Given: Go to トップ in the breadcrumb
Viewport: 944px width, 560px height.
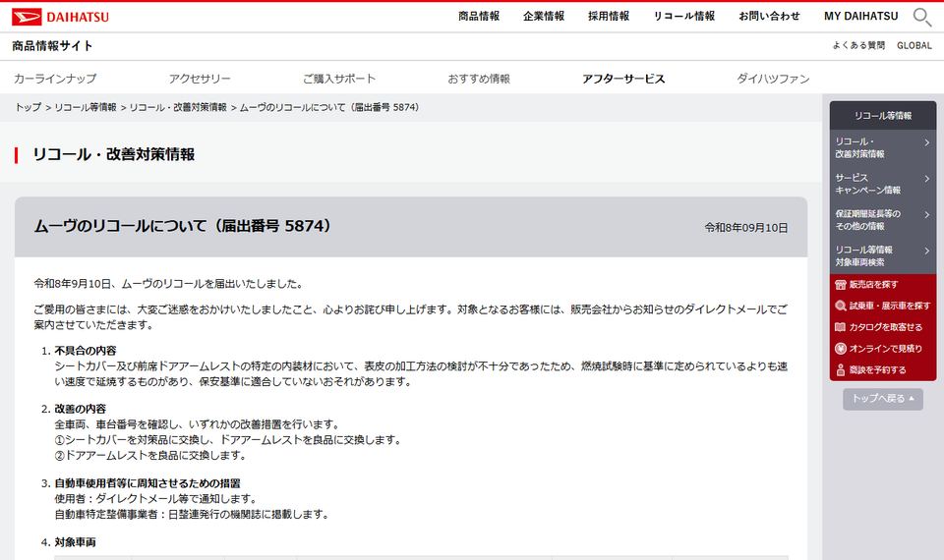Looking at the screenshot, I should [29, 108].
